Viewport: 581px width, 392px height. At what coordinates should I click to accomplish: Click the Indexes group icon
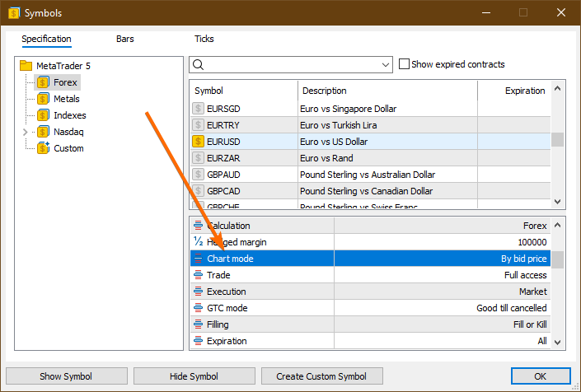tap(43, 115)
